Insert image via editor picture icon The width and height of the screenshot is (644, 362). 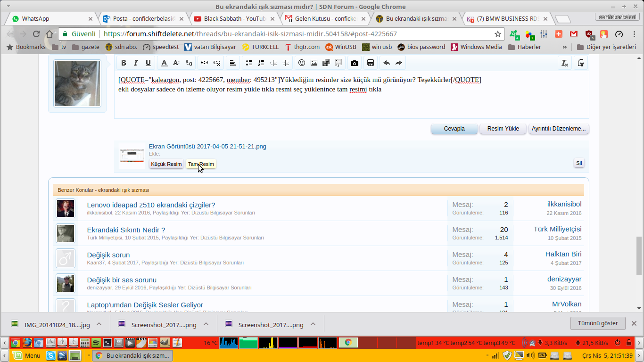(x=314, y=63)
